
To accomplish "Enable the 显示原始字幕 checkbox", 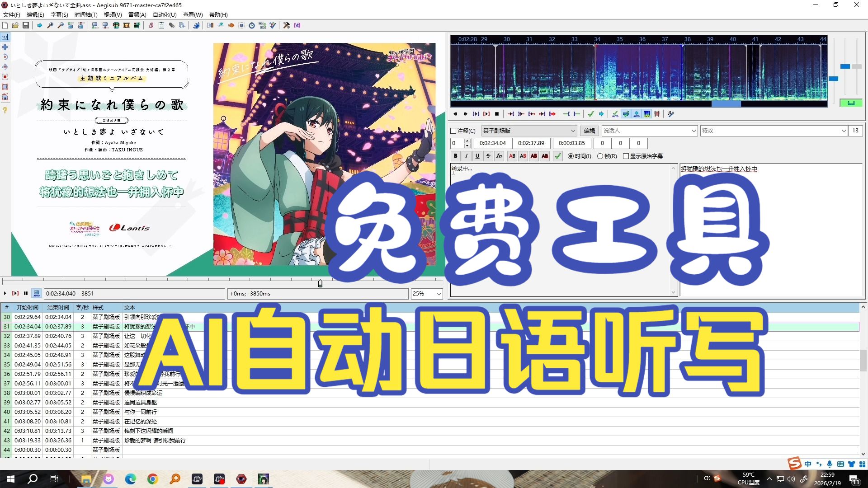I will coord(626,156).
